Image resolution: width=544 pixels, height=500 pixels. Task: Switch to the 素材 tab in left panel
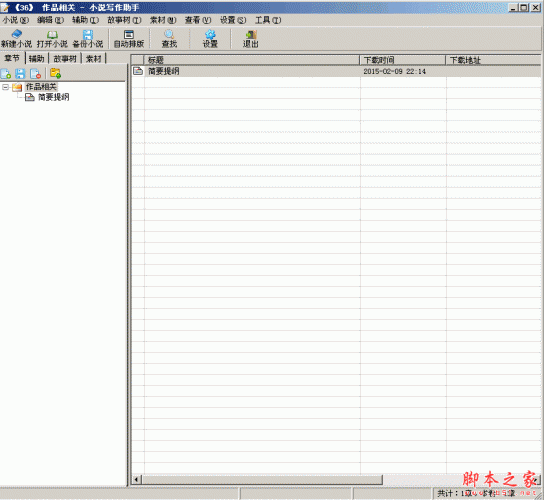[x=94, y=59]
